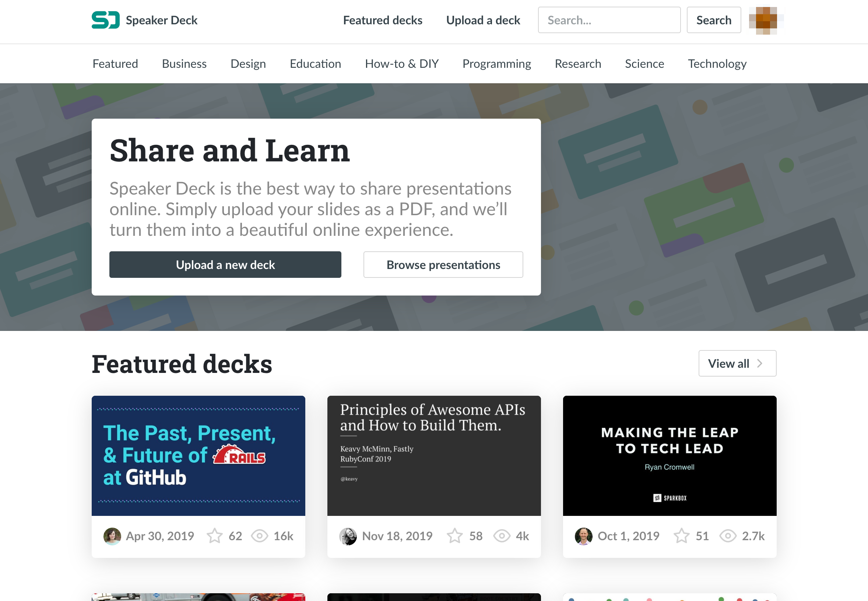Click the 62 stars count
Image resolution: width=868 pixels, height=601 pixels.
(235, 536)
